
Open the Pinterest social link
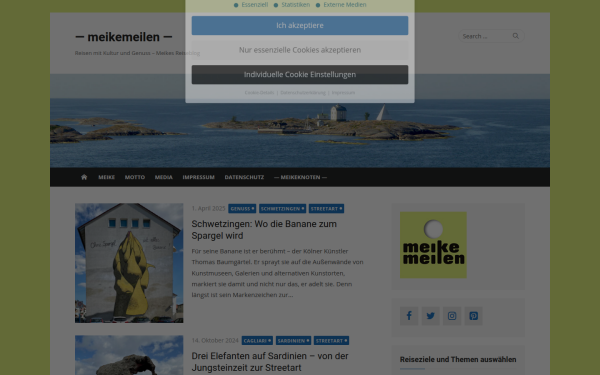tap(474, 316)
